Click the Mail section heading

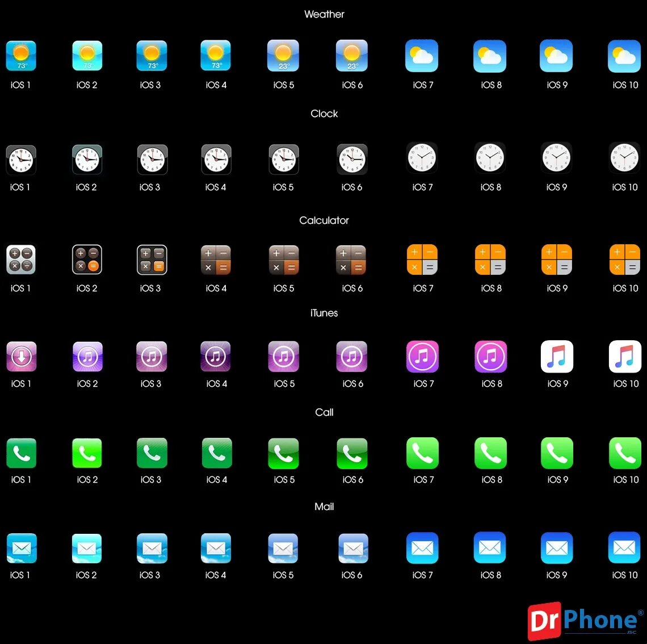(x=324, y=507)
